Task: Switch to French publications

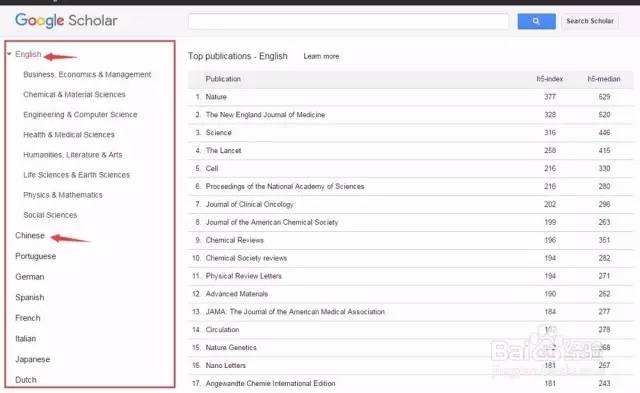Action: (27, 318)
